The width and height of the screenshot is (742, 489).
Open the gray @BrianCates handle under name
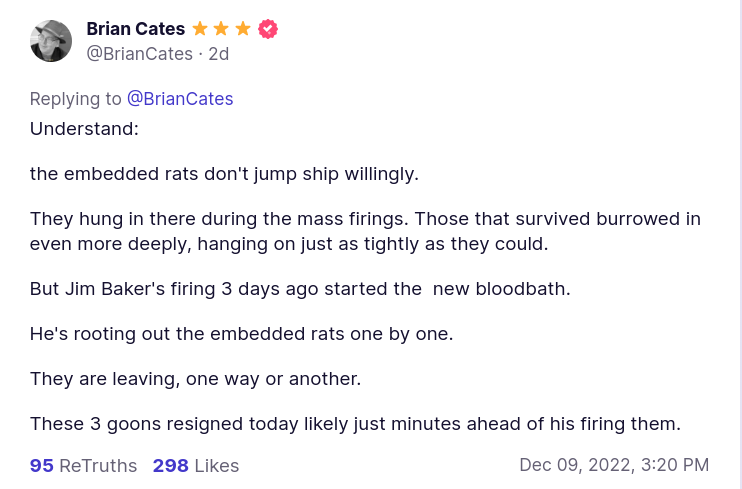(139, 54)
